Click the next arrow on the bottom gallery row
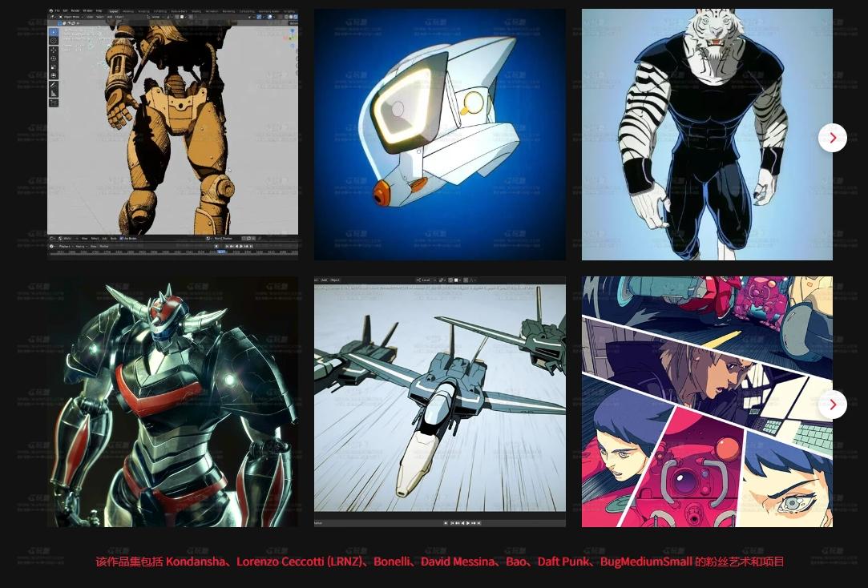This screenshot has height=588, width=868. click(x=833, y=405)
